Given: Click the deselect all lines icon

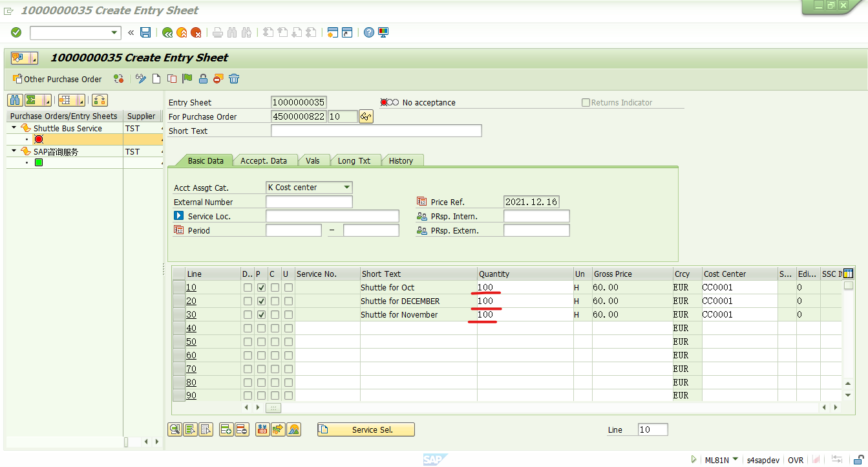Looking at the screenshot, I should pos(206,429).
